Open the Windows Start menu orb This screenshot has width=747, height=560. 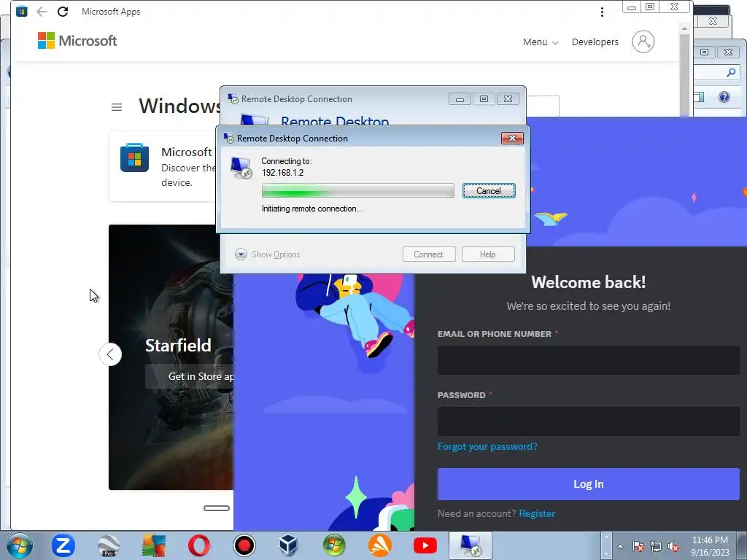coord(20,545)
